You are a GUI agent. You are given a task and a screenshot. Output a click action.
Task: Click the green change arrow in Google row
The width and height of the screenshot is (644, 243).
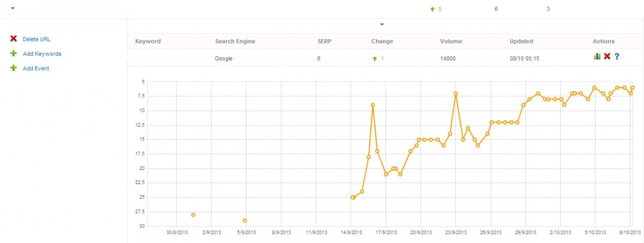(375, 59)
